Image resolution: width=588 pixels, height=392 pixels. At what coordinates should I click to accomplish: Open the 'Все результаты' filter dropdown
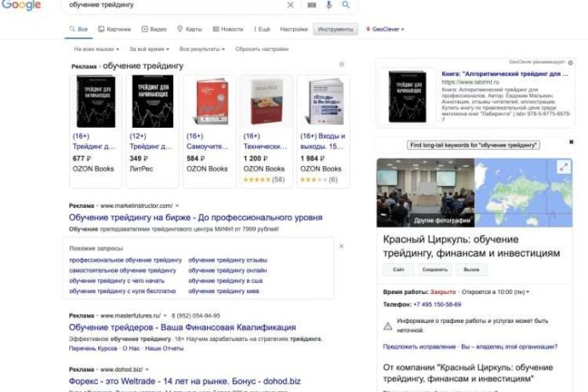coord(202,49)
